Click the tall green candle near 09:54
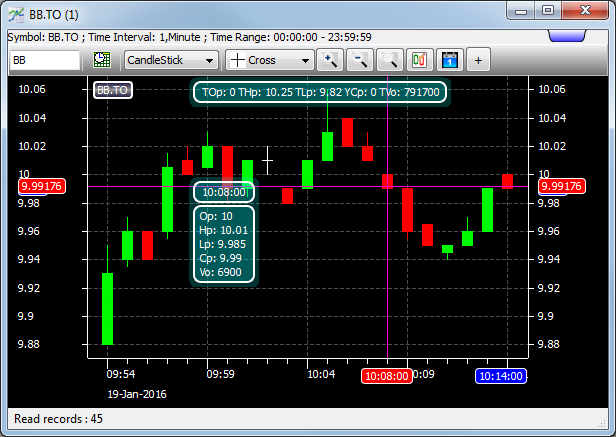The image size is (616, 437). click(x=107, y=308)
